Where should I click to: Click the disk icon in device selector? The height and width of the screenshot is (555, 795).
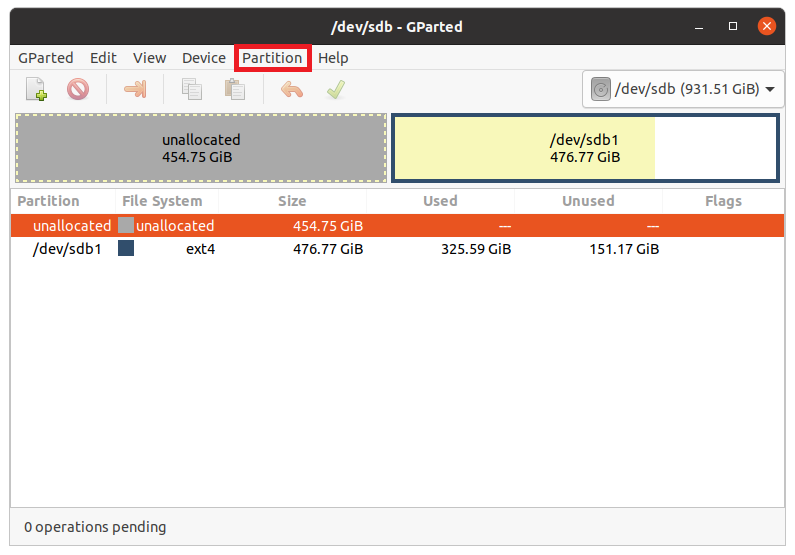tap(600, 89)
